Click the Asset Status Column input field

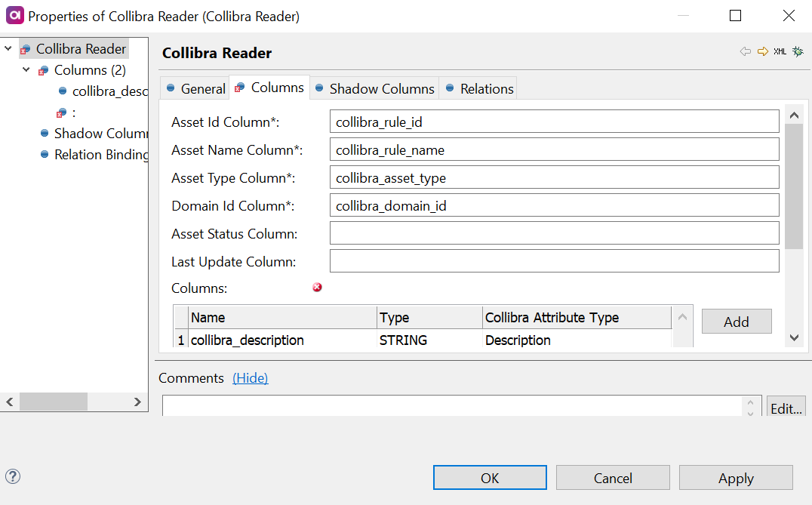pyautogui.click(x=553, y=233)
